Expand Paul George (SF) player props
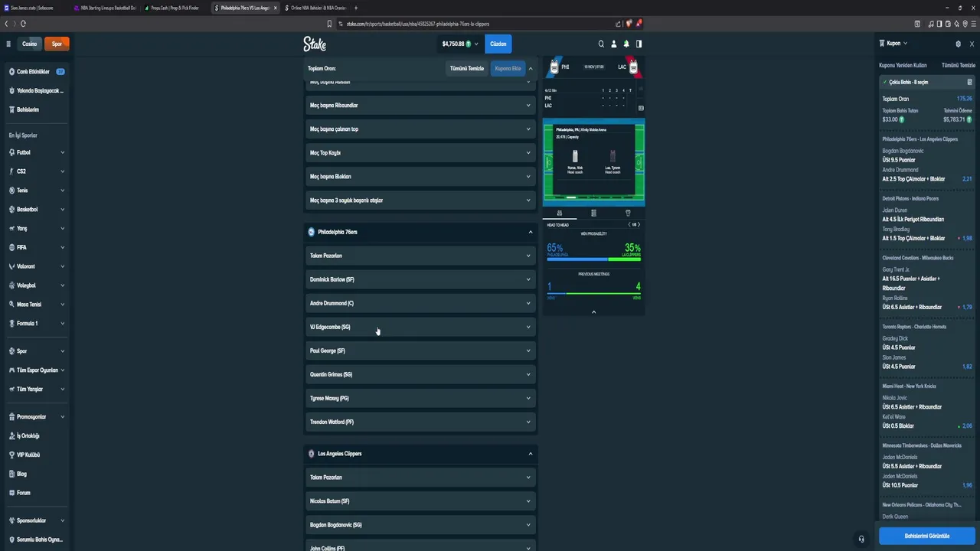The width and height of the screenshot is (980, 551). pyautogui.click(x=420, y=350)
